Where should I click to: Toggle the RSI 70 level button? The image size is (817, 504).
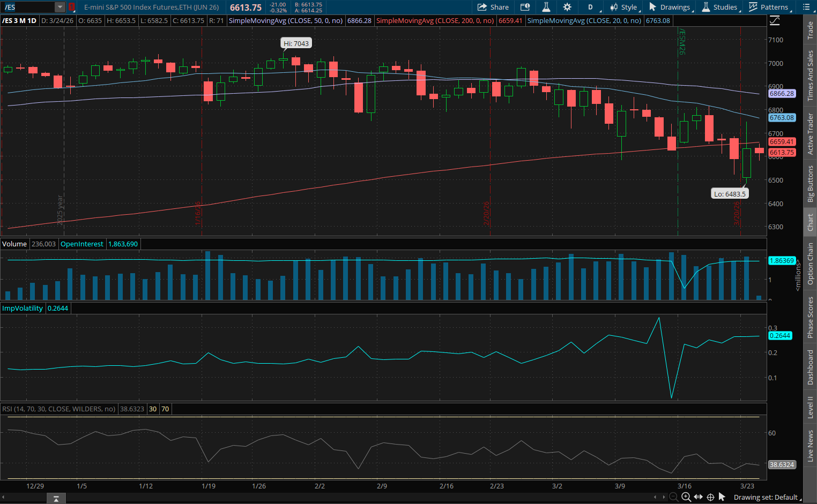click(x=165, y=409)
